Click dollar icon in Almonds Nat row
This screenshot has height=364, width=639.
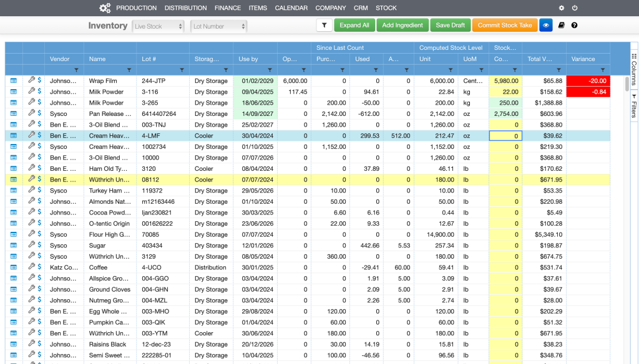(x=39, y=201)
